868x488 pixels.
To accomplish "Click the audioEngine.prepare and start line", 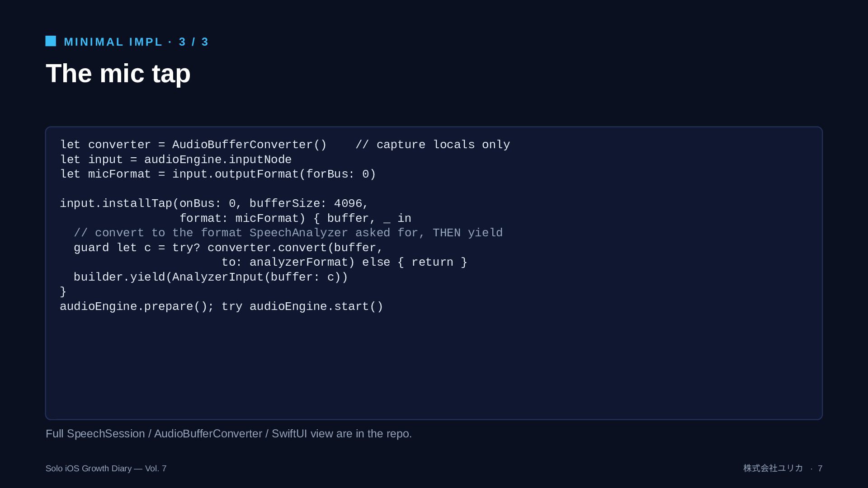I will pyautogui.click(x=222, y=306).
